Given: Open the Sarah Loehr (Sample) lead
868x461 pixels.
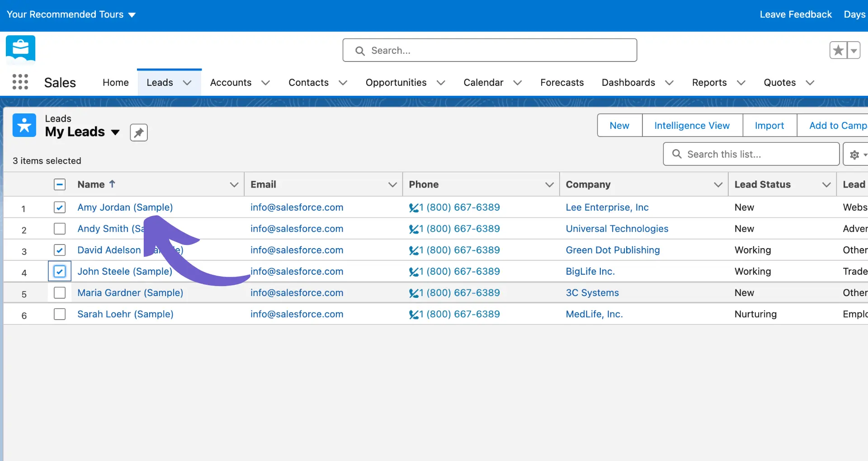Looking at the screenshot, I should pyautogui.click(x=125, y=314).
